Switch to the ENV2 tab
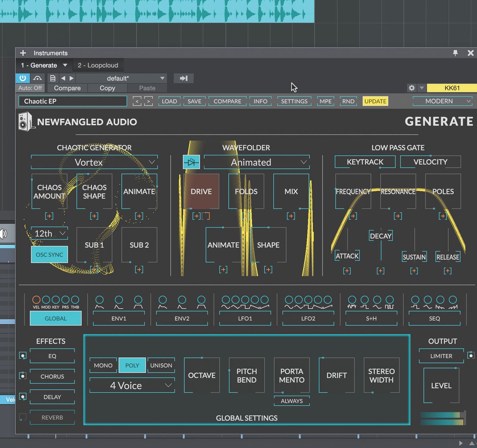 point(182,318)
